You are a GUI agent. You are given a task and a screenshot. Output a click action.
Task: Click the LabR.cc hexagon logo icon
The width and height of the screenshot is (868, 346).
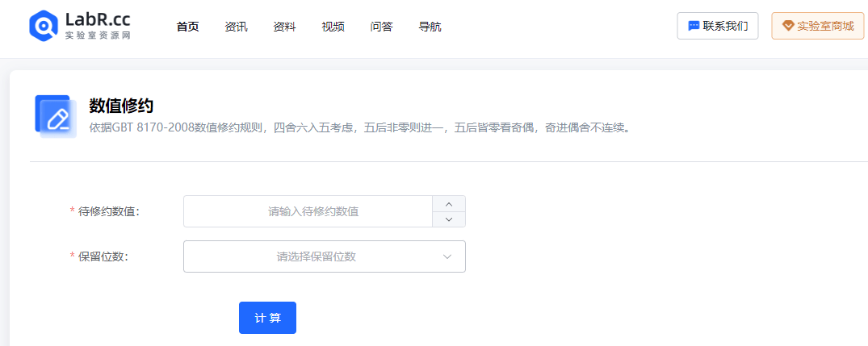(44, 26)
